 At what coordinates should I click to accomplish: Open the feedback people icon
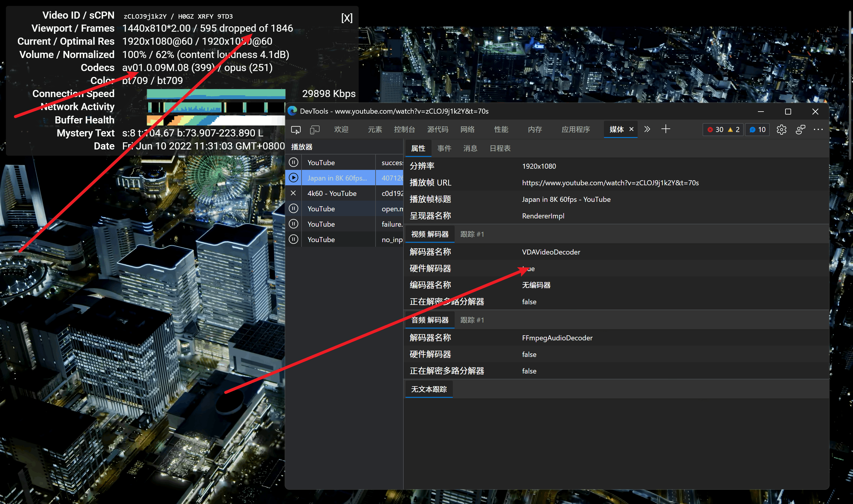coord(800,129)
